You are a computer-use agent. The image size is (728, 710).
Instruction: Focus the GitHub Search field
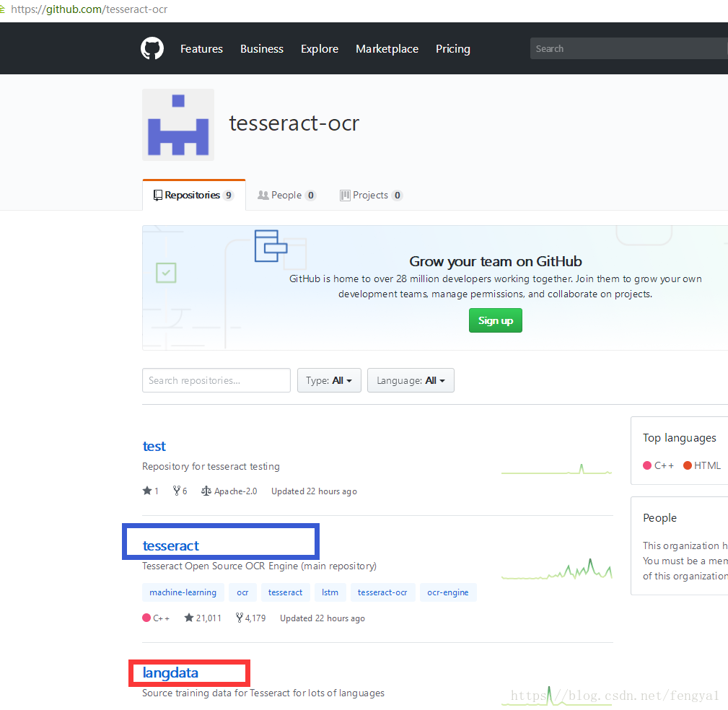pyautogui.click(x=628, y=48)
